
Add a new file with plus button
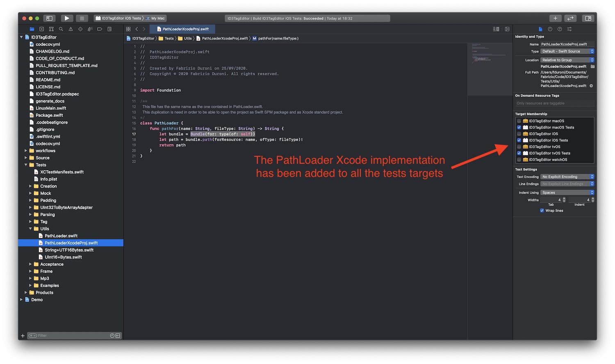pyautogui.click(x=23, y=336)
